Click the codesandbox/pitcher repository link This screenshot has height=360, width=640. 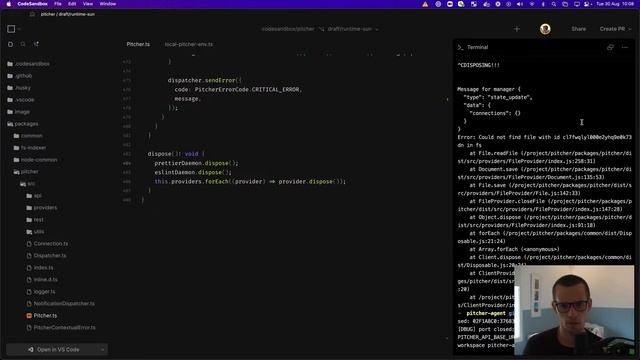click(288, 29)
